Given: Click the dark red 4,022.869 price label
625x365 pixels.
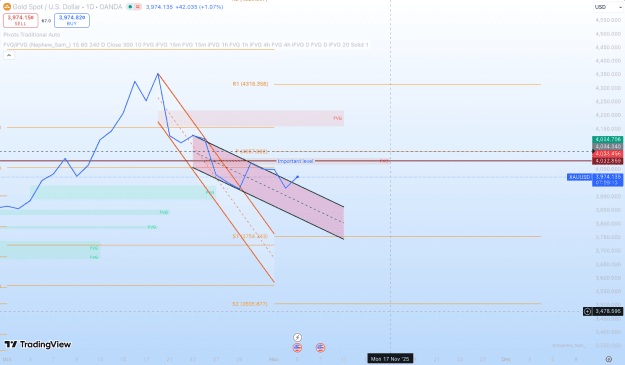Looking at the screenshot, I should 608,161.
